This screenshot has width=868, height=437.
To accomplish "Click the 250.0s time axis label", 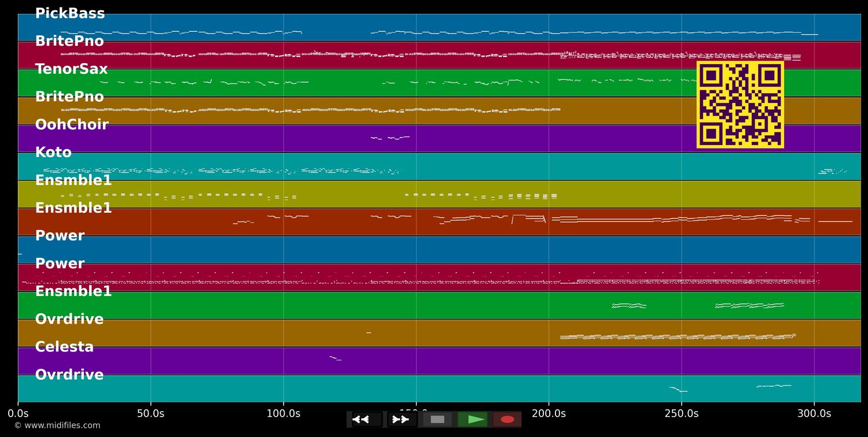I will [x=682, y=413].
